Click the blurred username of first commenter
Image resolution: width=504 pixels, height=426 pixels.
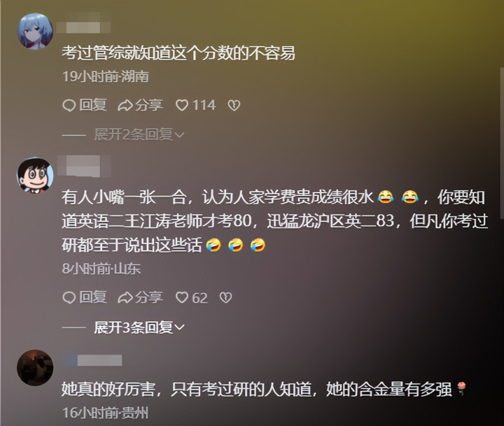point(83,27)
